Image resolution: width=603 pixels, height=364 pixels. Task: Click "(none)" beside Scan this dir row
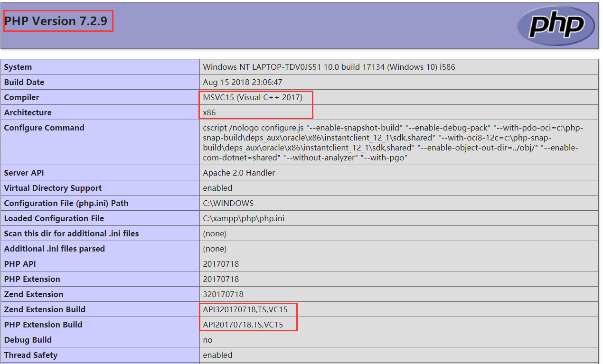215,233
